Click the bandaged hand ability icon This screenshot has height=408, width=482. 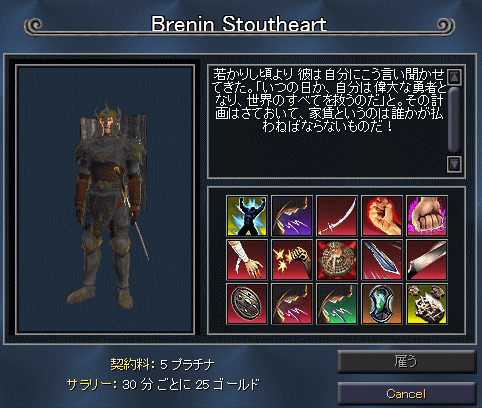click(247, 260)
